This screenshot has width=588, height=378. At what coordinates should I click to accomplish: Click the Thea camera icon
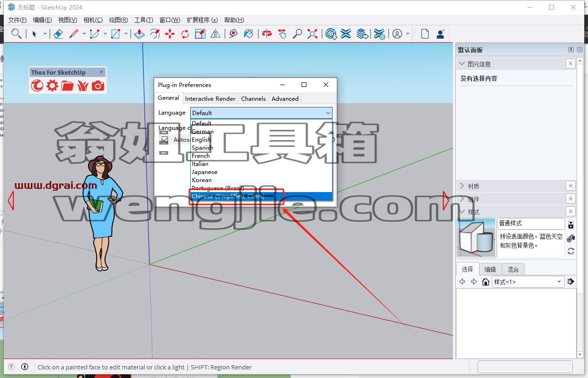coord(98,86)
